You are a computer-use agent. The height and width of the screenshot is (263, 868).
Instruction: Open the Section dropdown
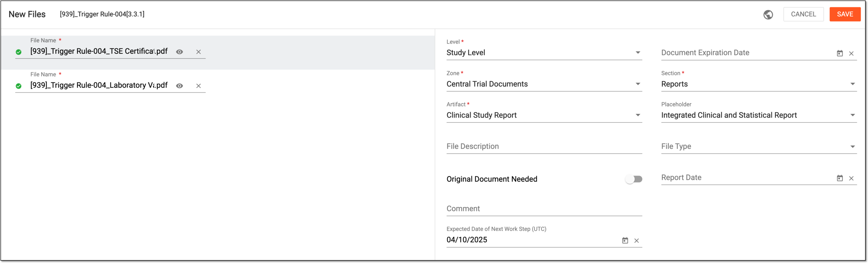coord(759,84)
